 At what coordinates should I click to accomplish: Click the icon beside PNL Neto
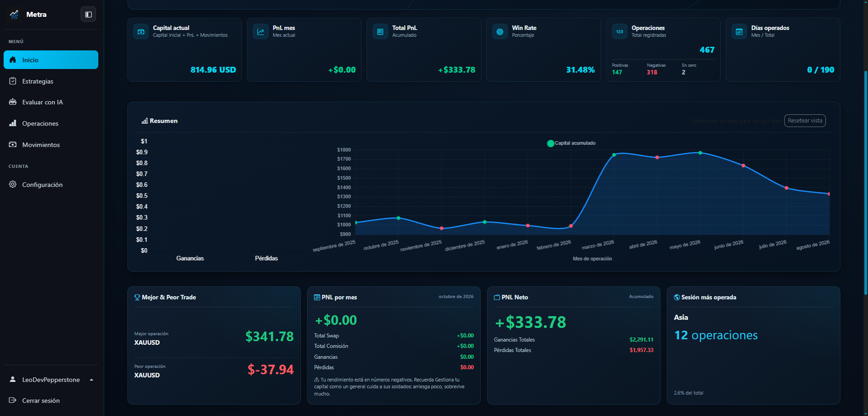click(x=497, y=297)
